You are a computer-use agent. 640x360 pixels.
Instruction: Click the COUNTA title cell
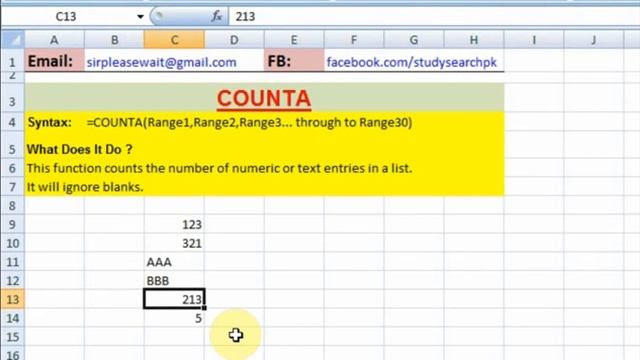click(x=264, y=98)
